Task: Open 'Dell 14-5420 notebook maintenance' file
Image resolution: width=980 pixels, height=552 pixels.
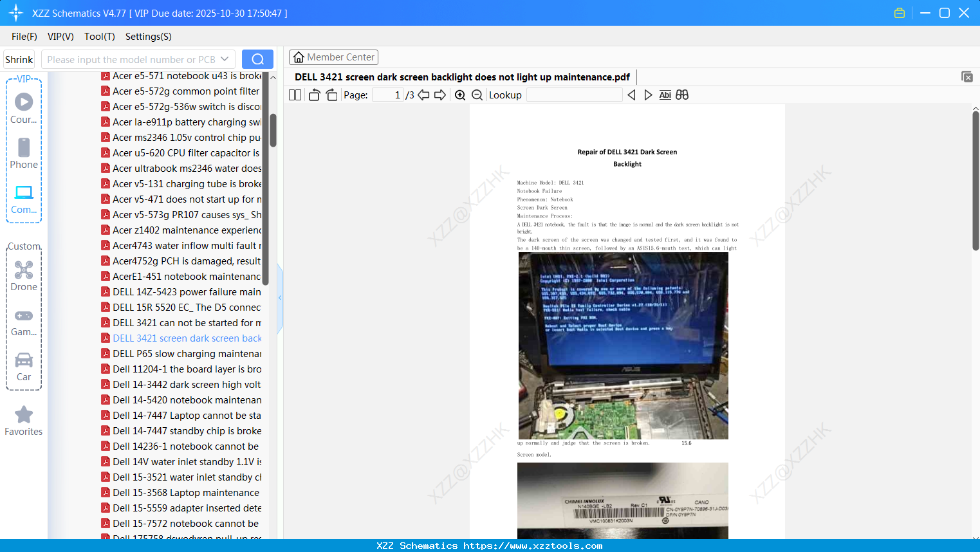Action: click(181, 400)
